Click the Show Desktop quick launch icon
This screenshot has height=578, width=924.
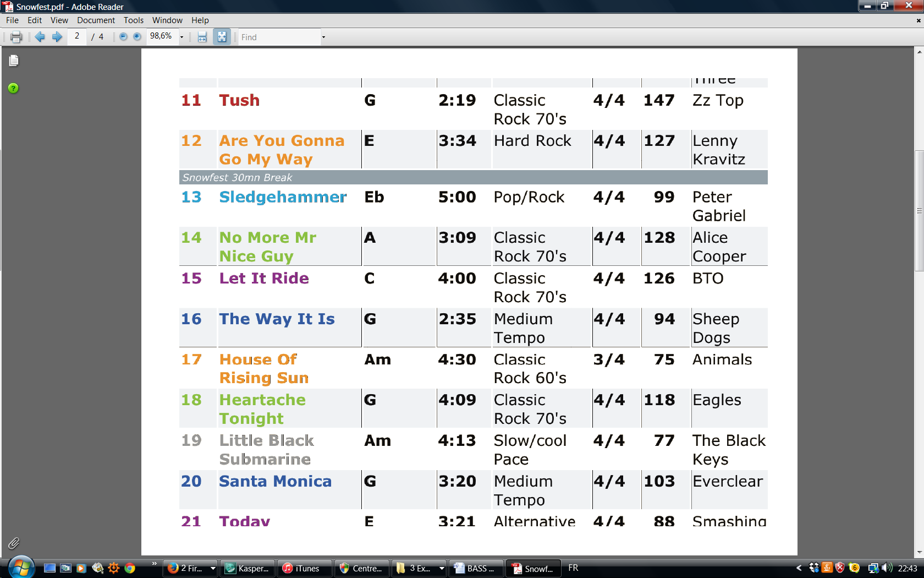coord(50,568)
